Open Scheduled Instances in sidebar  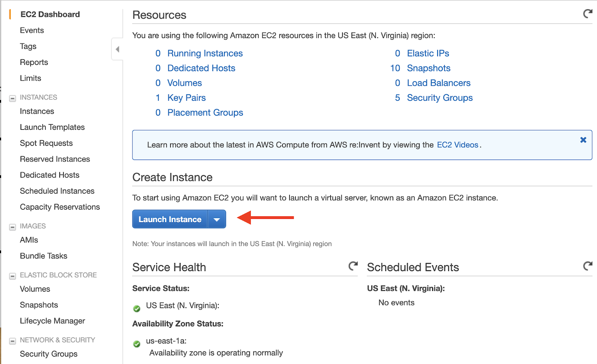click(x=57, y=191)
